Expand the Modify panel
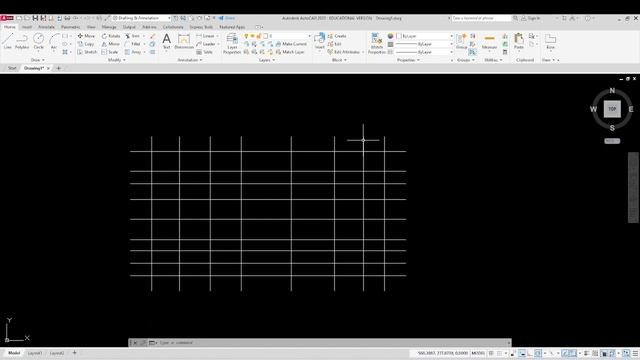This screenshot has width=640, height=360. coord(116,60)
